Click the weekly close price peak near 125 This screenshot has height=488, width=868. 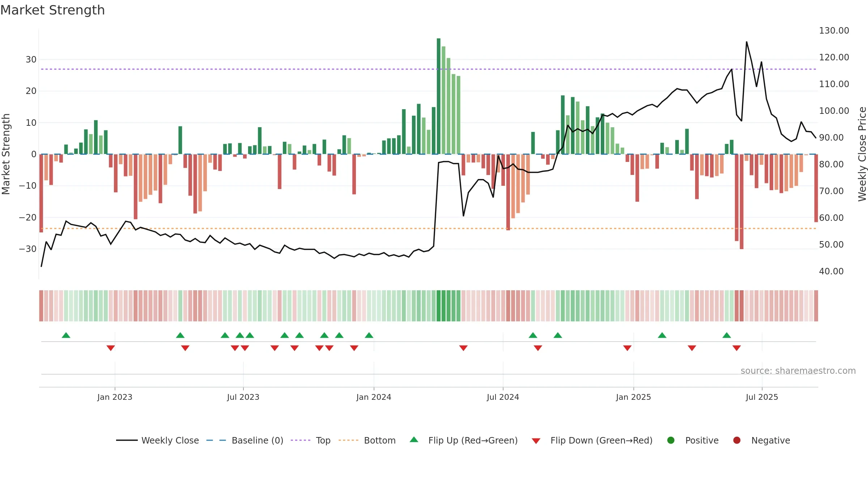(x=746, y=42)
